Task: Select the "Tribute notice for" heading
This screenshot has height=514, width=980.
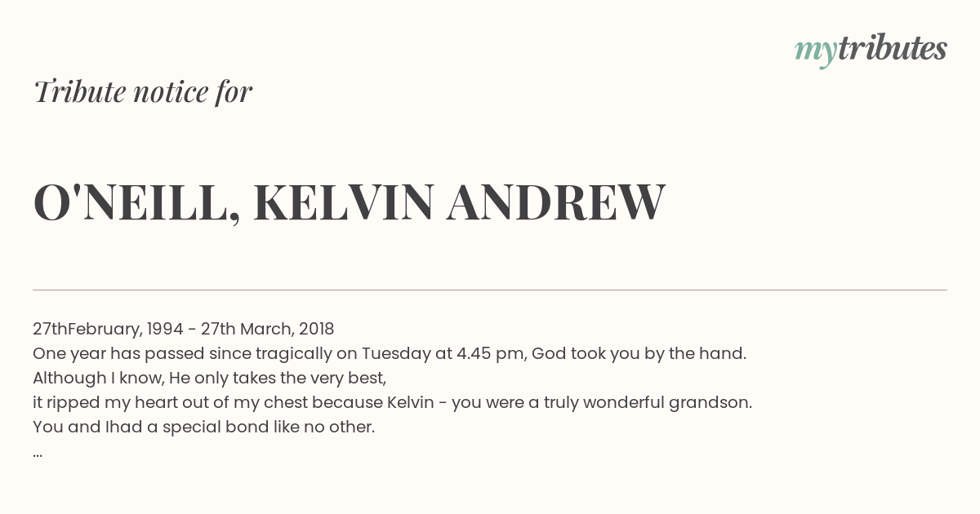Action: coord(143,92)
